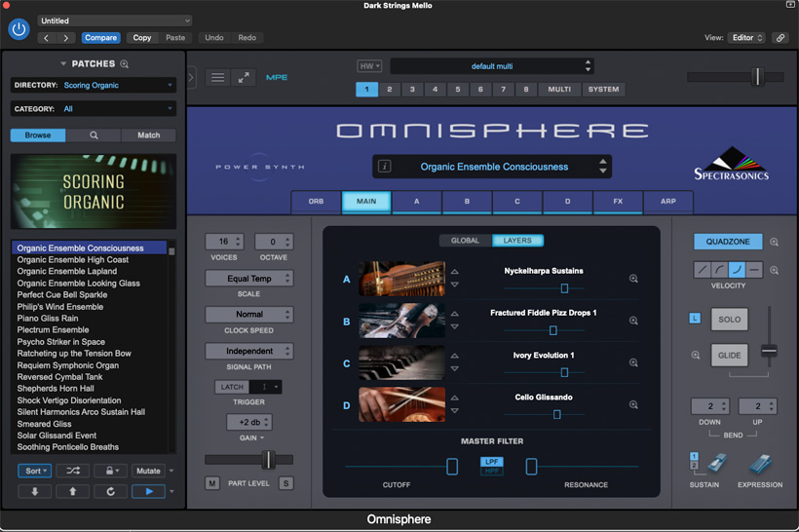Select next soundsource for layer D
Screen dimensions: 799x532
tap(454, 411)
